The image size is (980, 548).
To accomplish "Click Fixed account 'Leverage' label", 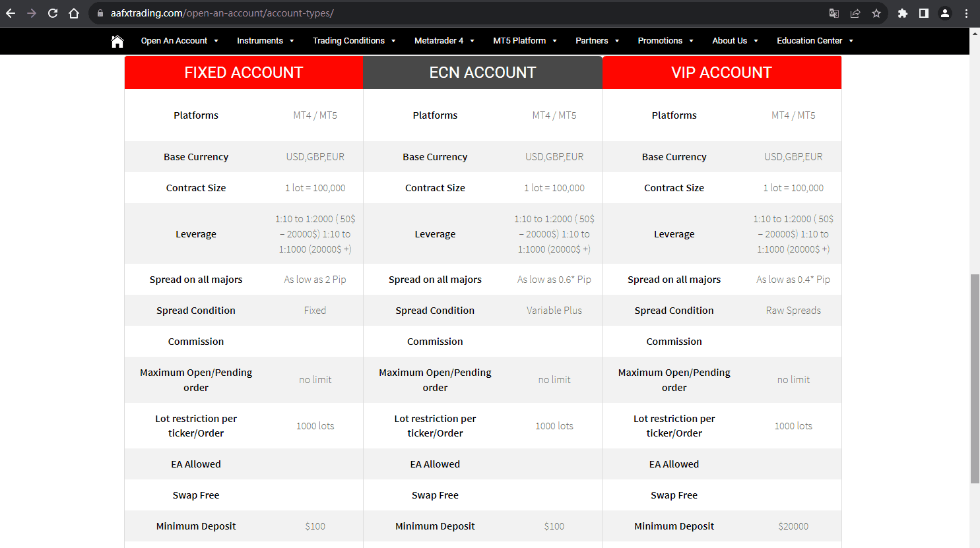I will pos(196,234).
